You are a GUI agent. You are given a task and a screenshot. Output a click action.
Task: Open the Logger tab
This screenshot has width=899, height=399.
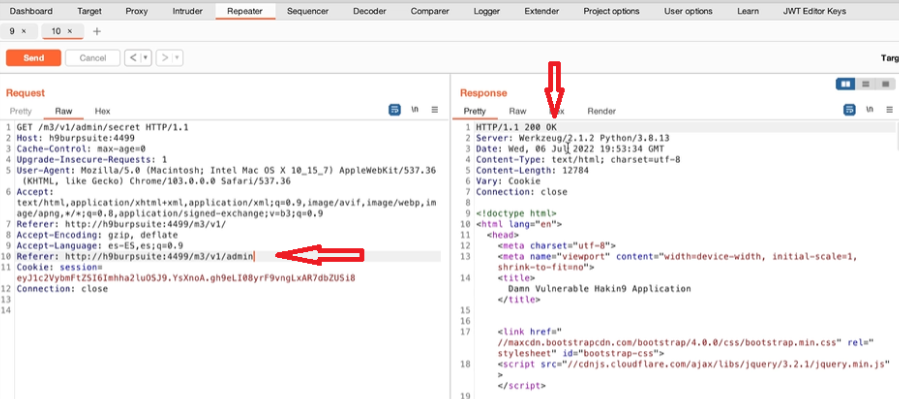487,11
